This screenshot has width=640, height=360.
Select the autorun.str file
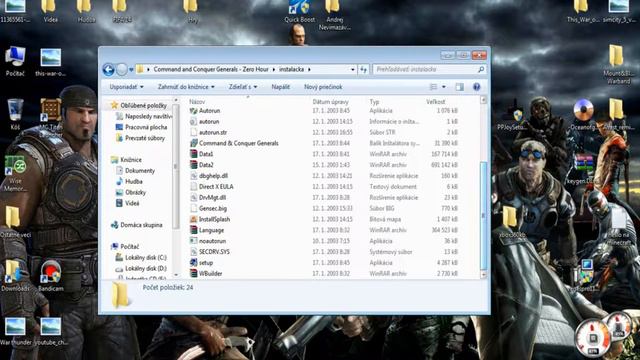click(213, 132)
